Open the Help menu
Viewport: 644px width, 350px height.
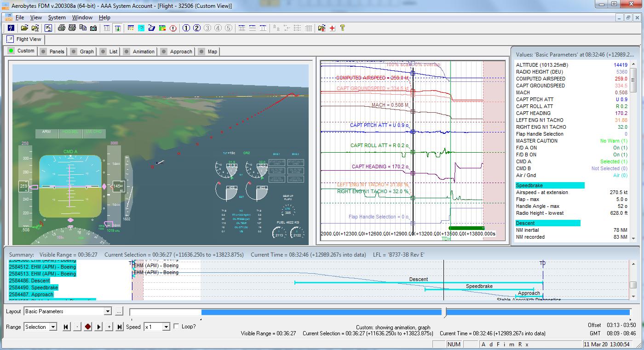(x=104, y=17)
